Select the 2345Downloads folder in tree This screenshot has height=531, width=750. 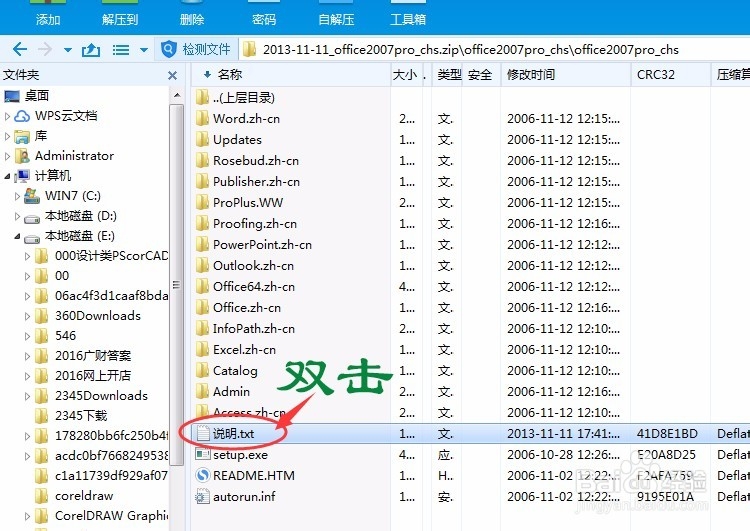coord(101,396)
